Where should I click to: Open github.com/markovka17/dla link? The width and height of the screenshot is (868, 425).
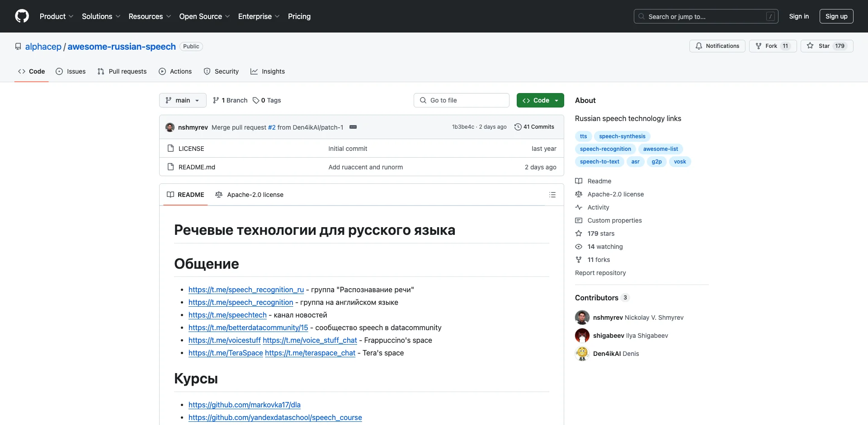(x=245, y=405)
